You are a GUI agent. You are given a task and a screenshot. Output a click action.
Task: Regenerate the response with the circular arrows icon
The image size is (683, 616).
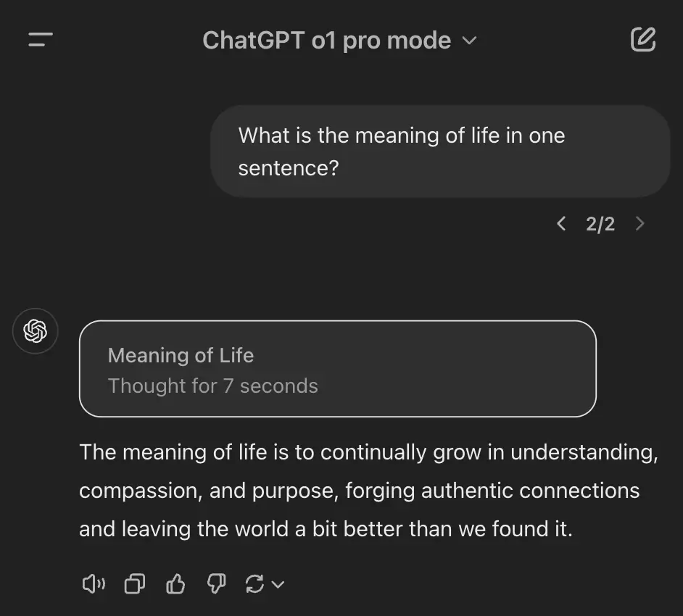(x=254, y=583)
